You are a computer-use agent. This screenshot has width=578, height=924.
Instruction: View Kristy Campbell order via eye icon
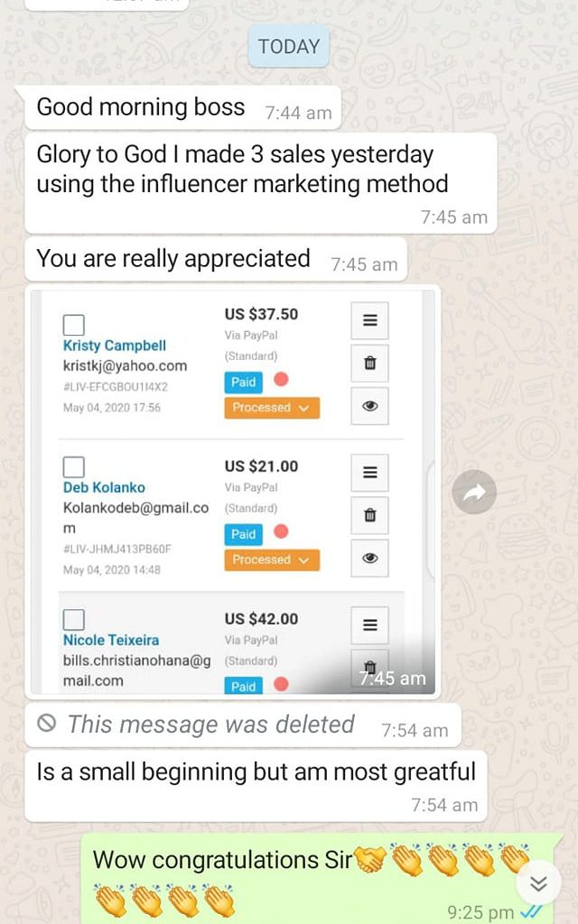[x=369, y=406]
